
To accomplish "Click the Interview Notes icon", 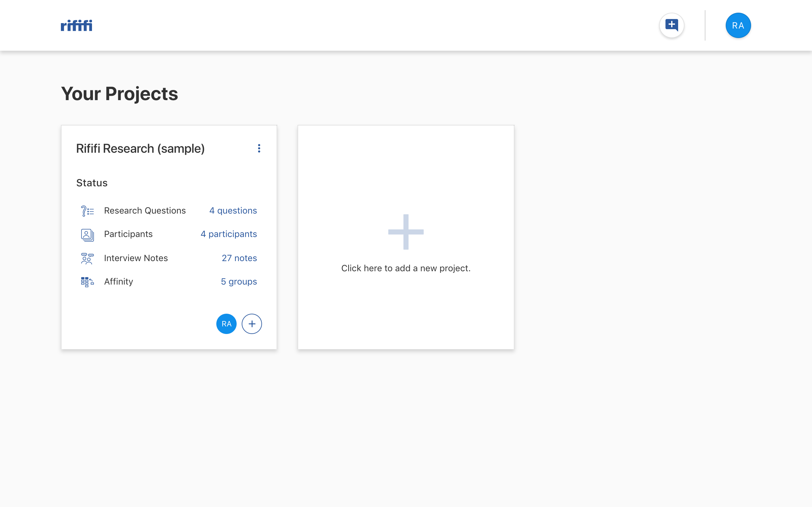I will click(87, 259).
